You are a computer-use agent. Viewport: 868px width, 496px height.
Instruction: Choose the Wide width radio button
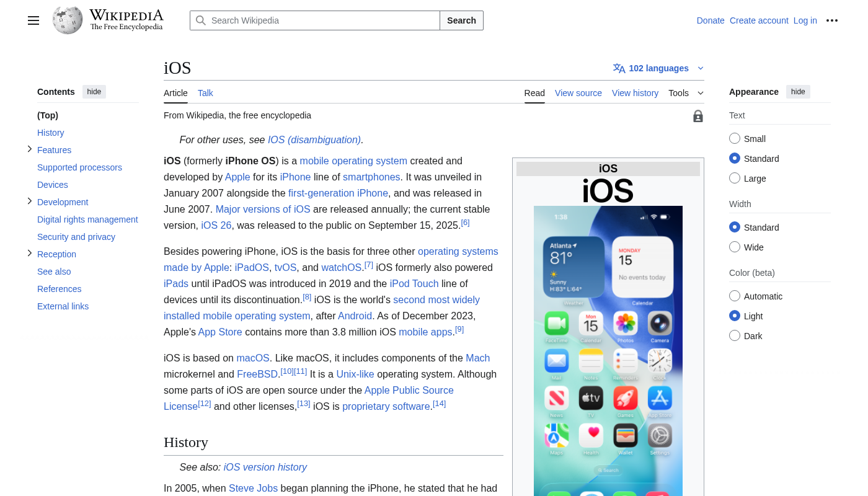(x=735, y=247)
